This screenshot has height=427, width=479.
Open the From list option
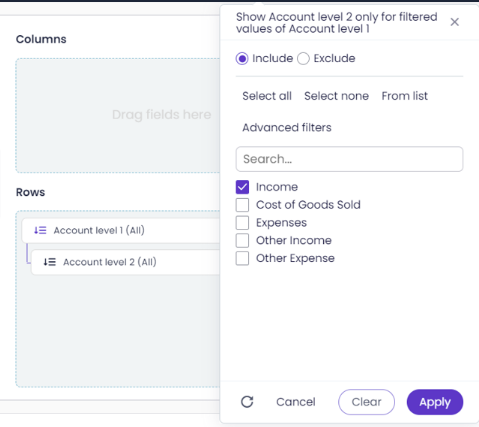[405, 96]
